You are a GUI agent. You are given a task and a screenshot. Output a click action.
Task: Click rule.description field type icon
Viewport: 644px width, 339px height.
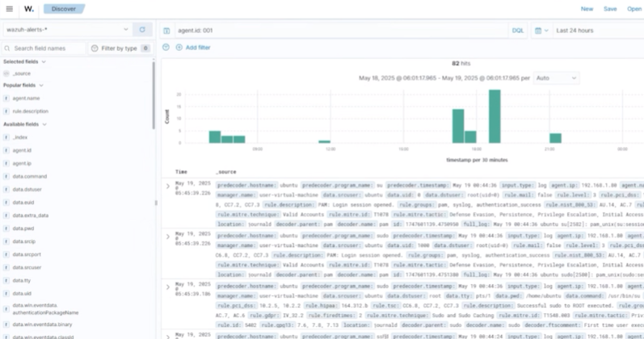(x=6, y=111)
